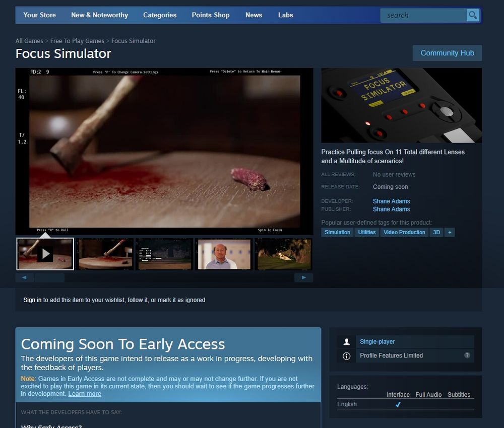Click the English language row label
Screen dimensions: 504x428
(347, 404)
